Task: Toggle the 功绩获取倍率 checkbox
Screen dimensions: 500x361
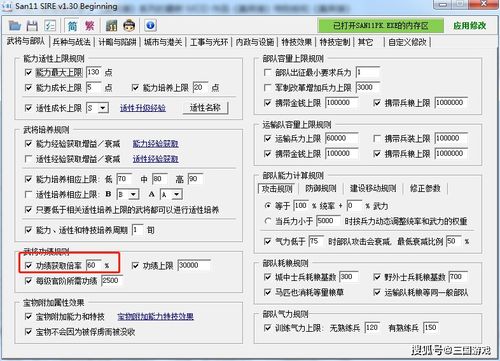Action: tap(29, 265)
